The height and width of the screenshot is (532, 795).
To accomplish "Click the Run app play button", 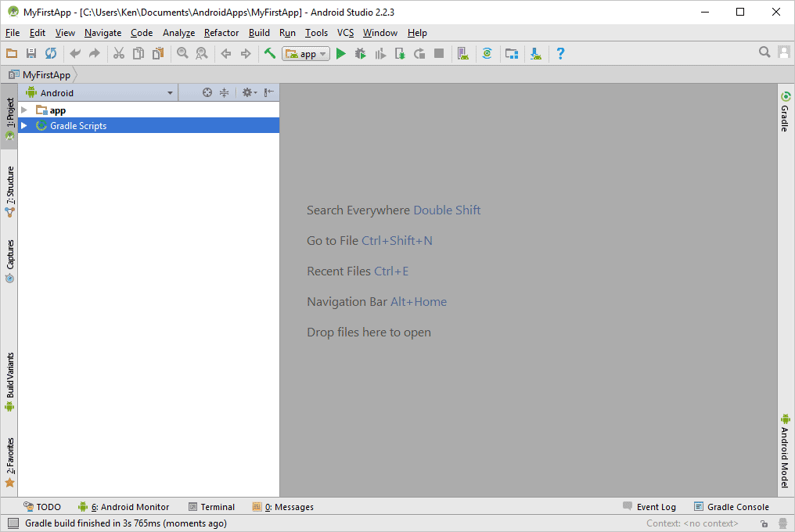I will (340, 53).
